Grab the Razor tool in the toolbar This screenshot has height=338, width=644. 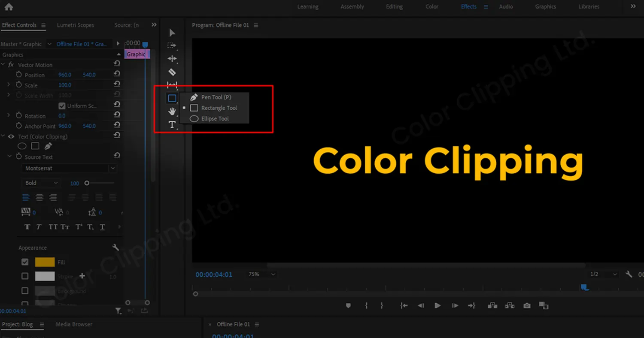click(172, 72)
